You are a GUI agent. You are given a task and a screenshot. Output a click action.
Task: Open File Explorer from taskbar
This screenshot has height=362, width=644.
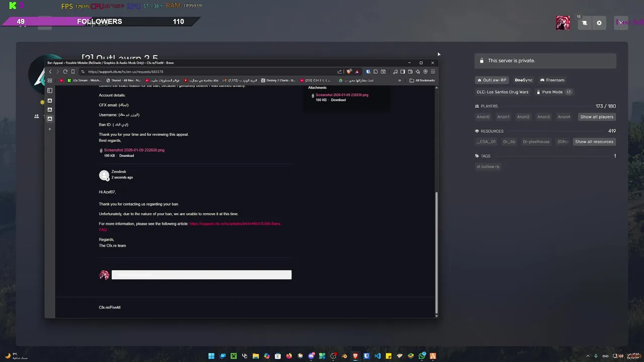click(x=256, y=356)
